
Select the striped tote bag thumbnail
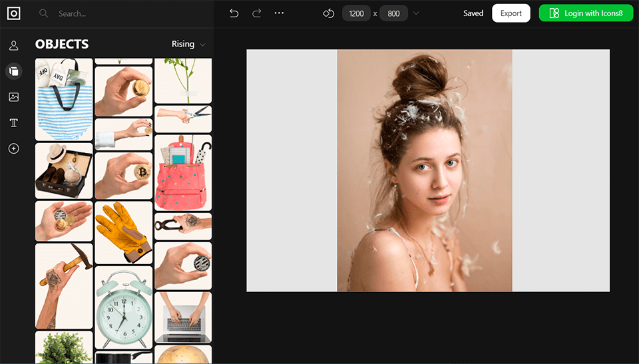click(x=64, y=99)
